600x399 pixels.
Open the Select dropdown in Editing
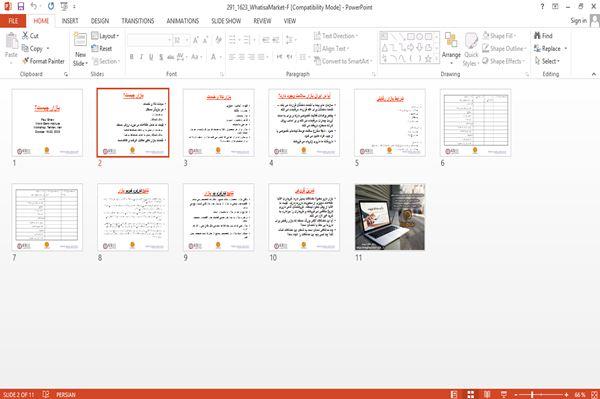click(x=548, y=61)
